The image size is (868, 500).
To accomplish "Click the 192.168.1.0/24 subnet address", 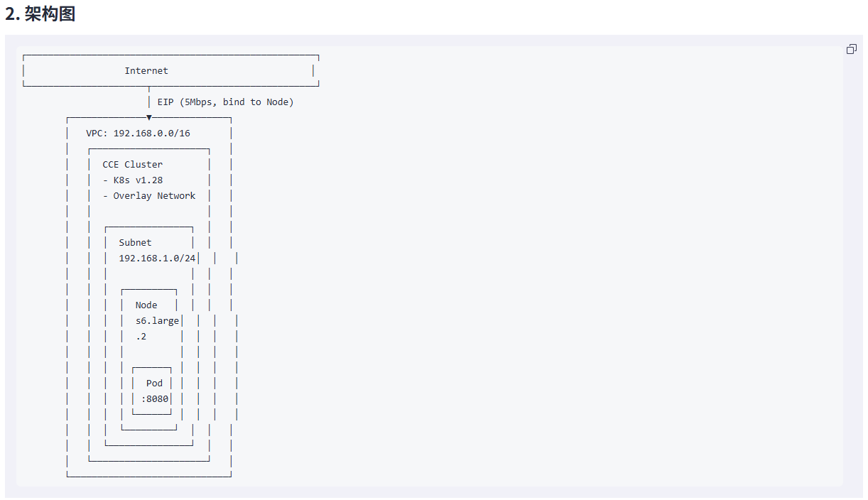I will click(x=157, y=258).
